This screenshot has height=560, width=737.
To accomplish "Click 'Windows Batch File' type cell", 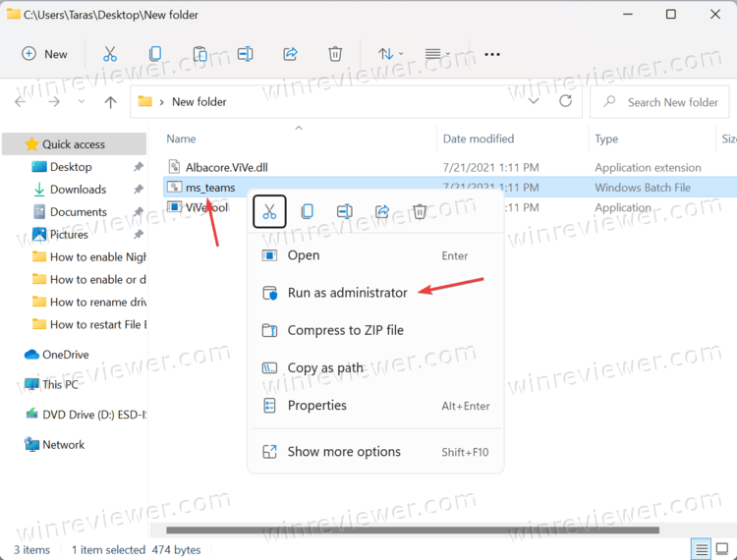I will pyautogui.click(x=643, y=188).
